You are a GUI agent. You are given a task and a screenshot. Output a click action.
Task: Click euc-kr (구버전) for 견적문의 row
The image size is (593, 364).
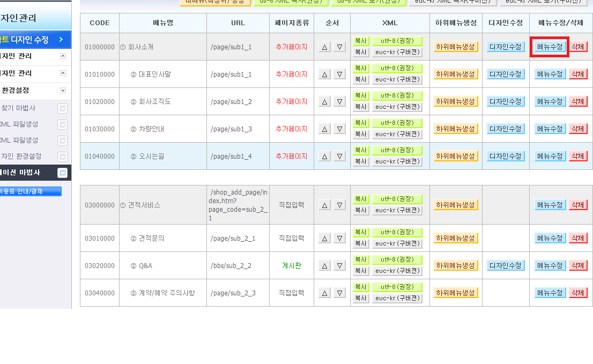click(x=397, y=243)
